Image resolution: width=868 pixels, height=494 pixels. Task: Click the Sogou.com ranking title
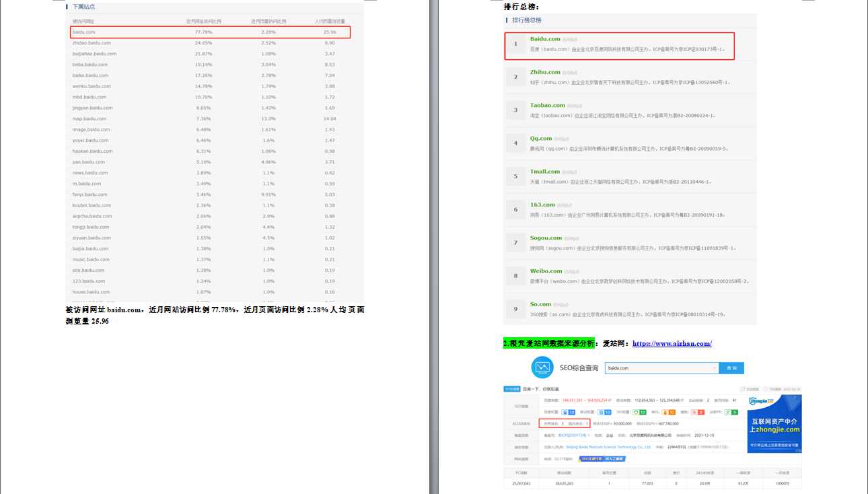coord(546,238)
